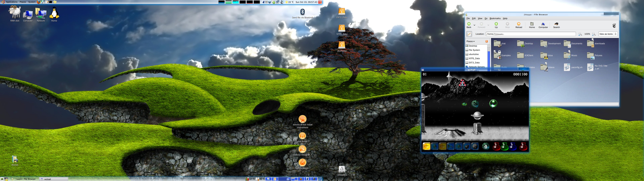Open Computer from the File Browser toolbar
This screenshot has height=181, width=644.
point(543,25)
